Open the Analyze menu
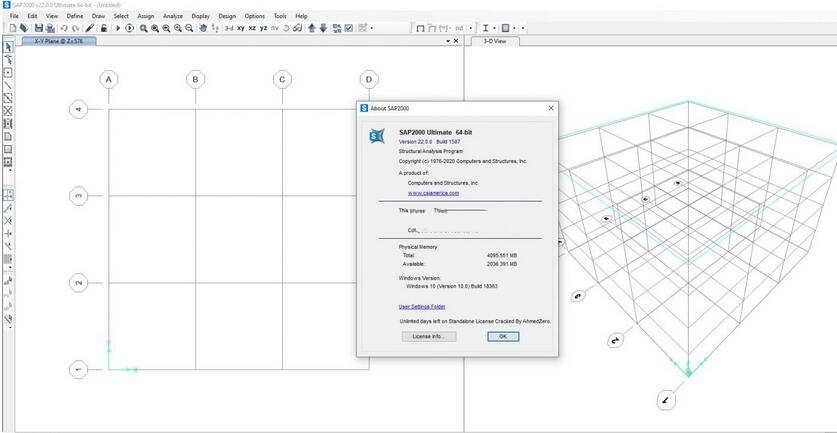The height and width of the screenshot is (433, 837). point(173,16)
